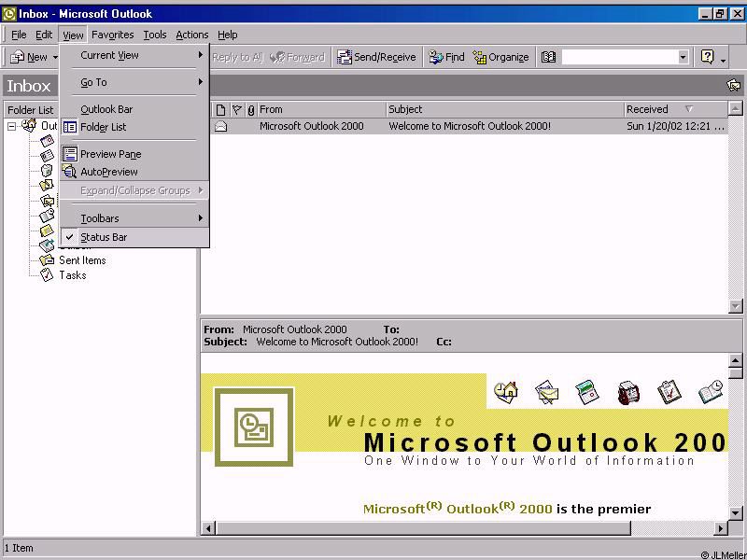
Task: Click the Reply to All button
Action: tap(237, 57)
